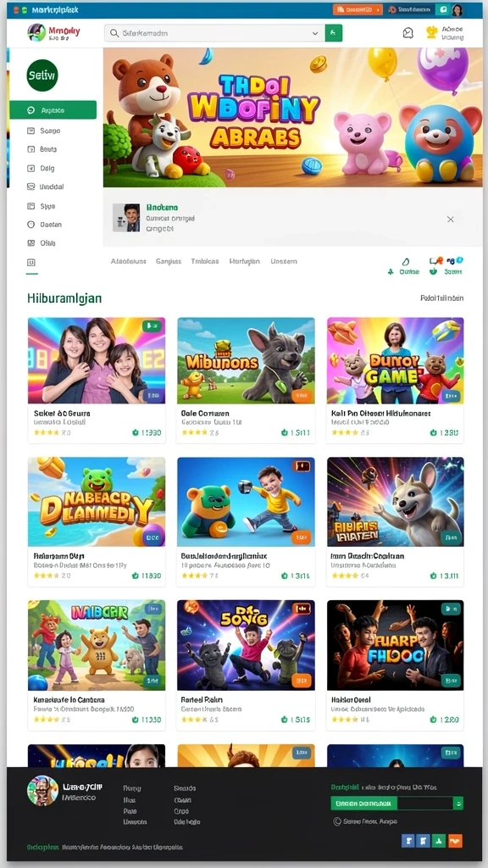Viewport: 488px width, 868px height.
Task: Click the first blue social icon in the footer
Action: [x=408, y=840]
